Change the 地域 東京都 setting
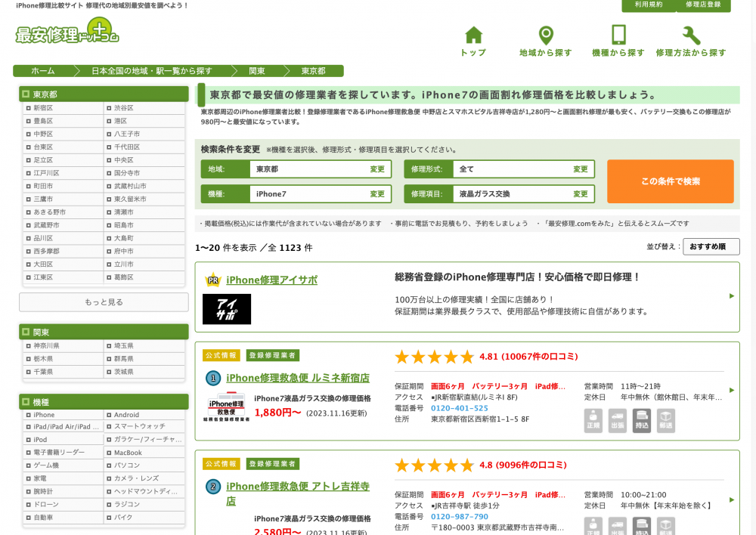The height and width of the screenshot is (535, 756). (377, 169)
